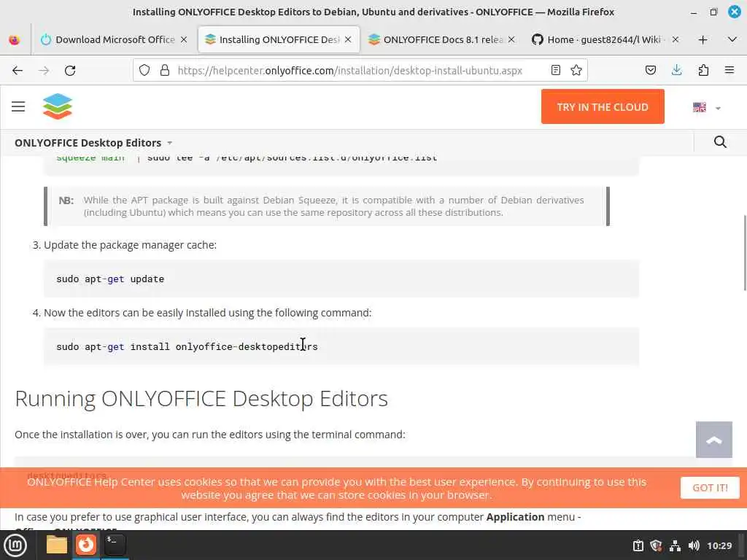The image size is (747, 560).
Task: Open Firefox downloads panel
Action: (676, 71)
